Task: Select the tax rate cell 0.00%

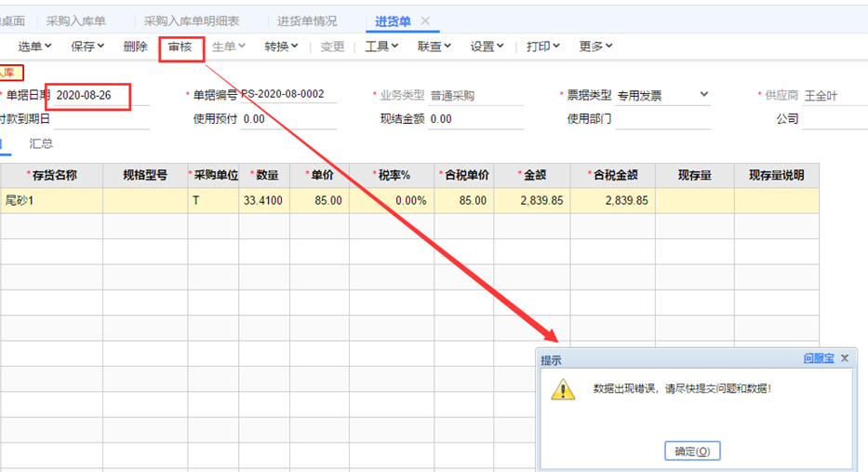Action: point(392,200)
